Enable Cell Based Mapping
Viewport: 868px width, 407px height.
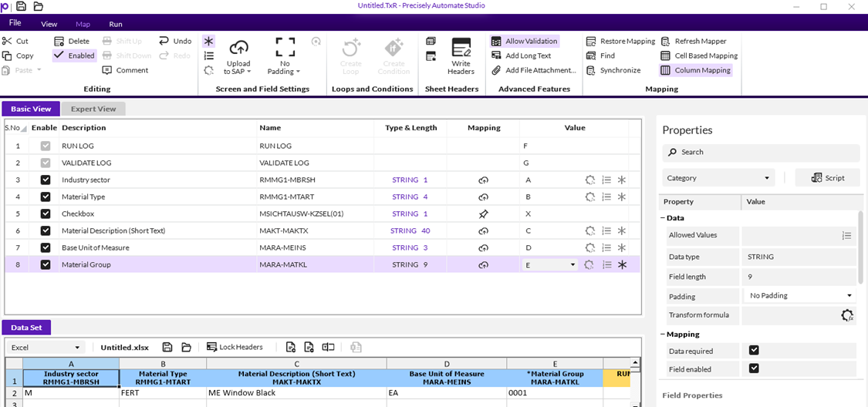click(699, 55)
